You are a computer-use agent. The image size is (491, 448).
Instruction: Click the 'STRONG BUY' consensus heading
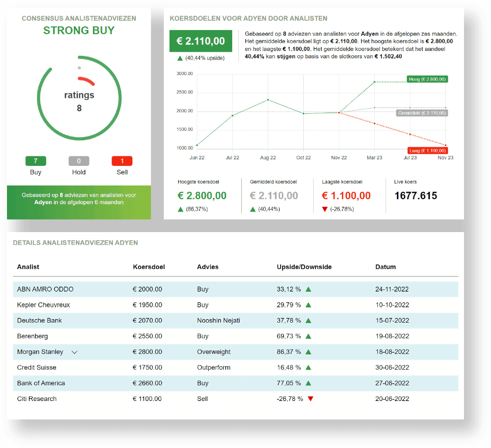[79, 30]
